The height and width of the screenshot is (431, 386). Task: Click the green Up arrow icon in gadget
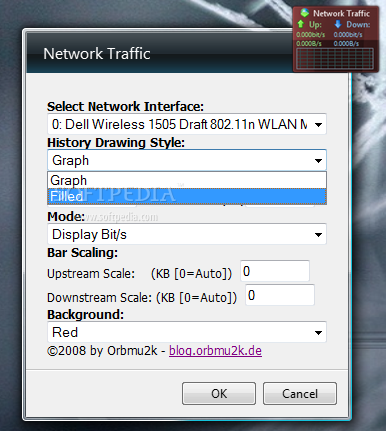point(301,24)
